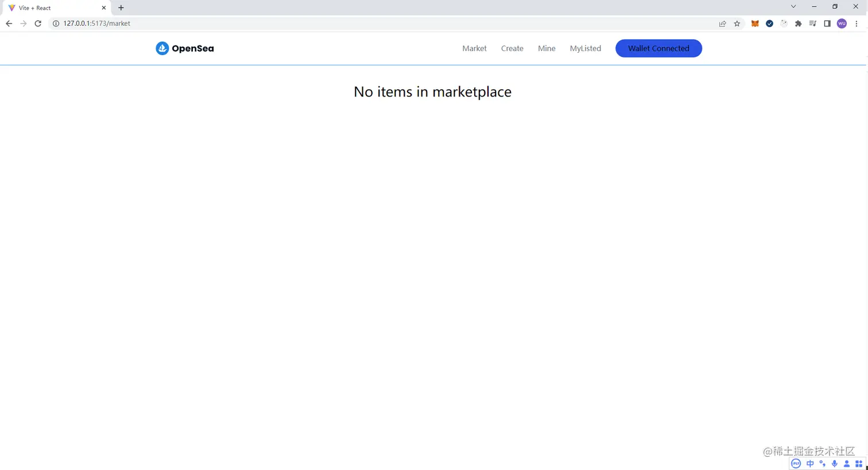Expand the tab search chevron
Screen dimensions: 868x470
pyautogui.click(x=793, y=7)
